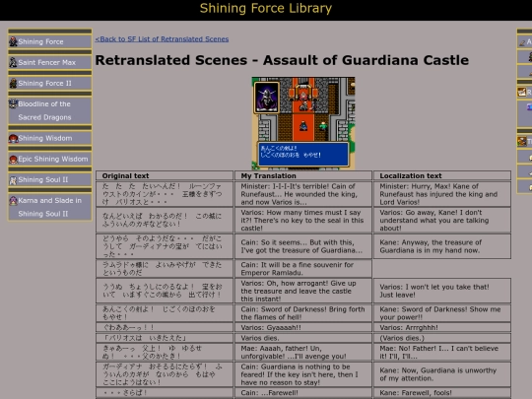Select 'Kane: Sword of Darkness! Show me' cell
Screen dimensions: 532x399
coord(442,313)
